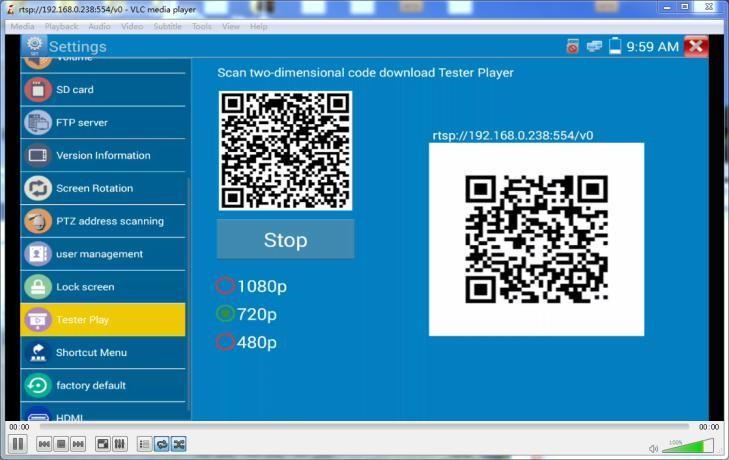
Task: Open the Subtitle menu
Action: [x=167, y=27]
